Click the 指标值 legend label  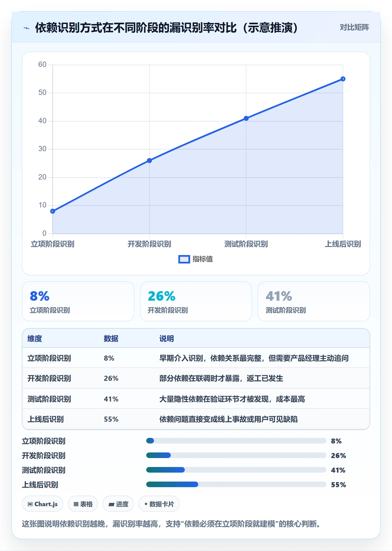[203, 259]
